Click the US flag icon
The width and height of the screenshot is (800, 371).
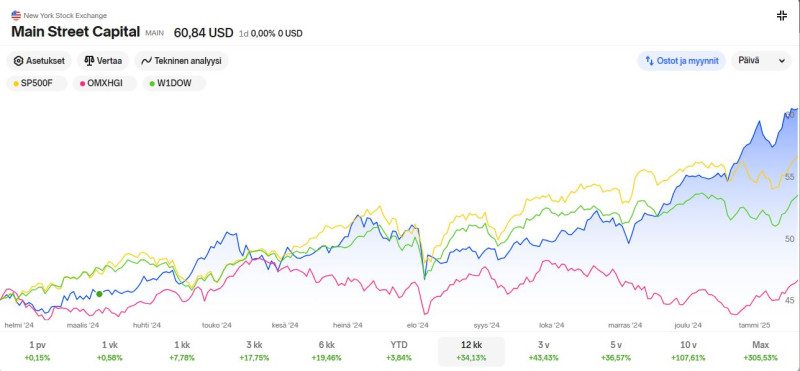16,15
